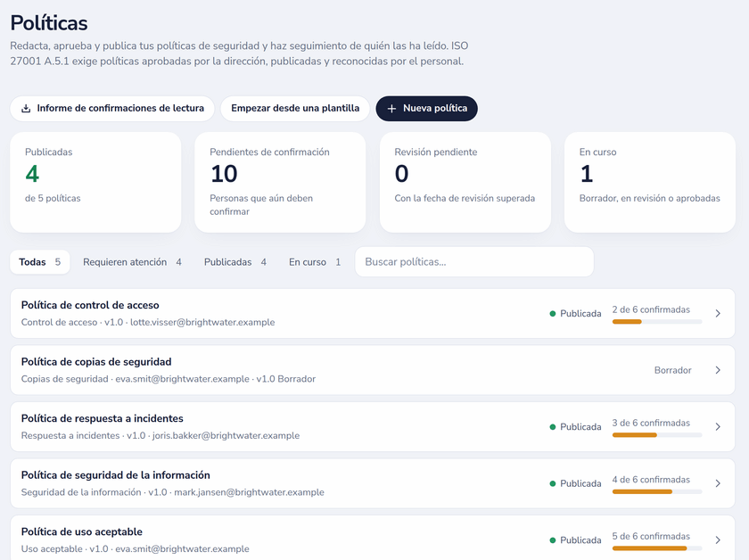The width and height of the screenshot is (749, 560).
Task: Open the chevron for Política de seguridad de la información
Action: pos(718,483)
